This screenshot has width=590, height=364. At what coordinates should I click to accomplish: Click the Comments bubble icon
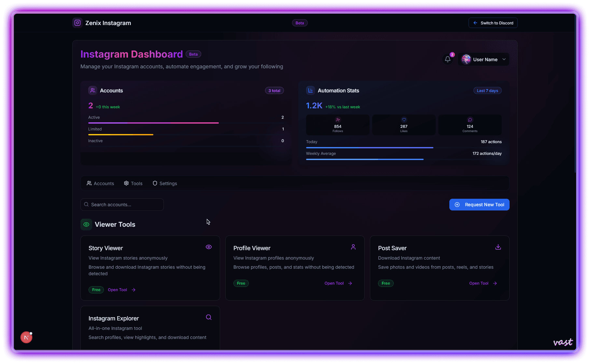pos(470,120)
